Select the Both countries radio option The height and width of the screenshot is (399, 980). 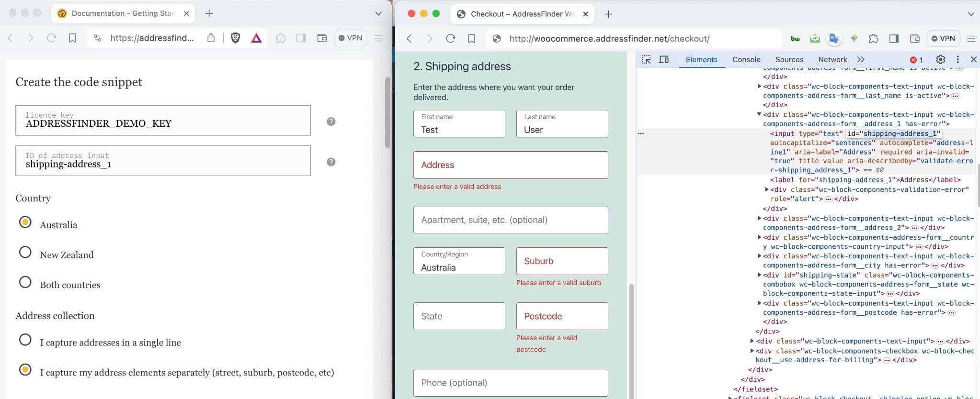point(25,282)
